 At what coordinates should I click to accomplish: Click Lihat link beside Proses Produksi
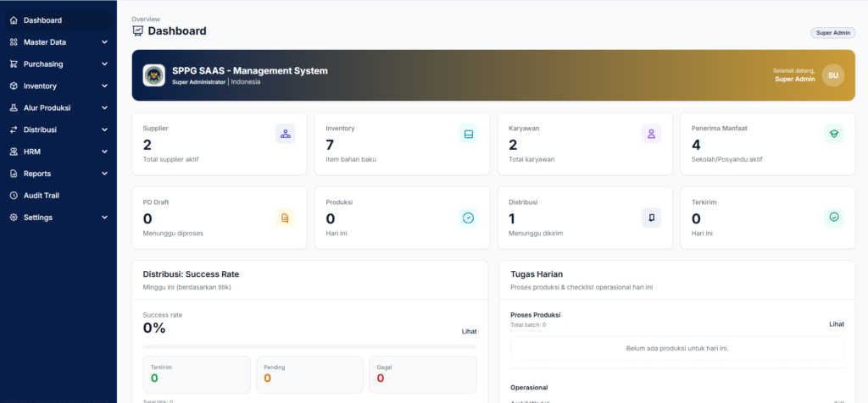[x=837, y=324]
